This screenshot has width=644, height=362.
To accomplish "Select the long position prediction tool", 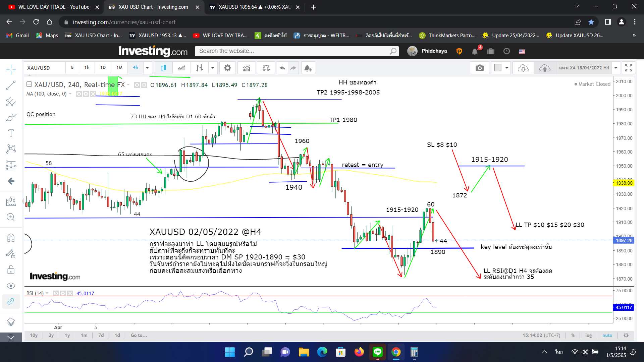I will tap(11, 165).
